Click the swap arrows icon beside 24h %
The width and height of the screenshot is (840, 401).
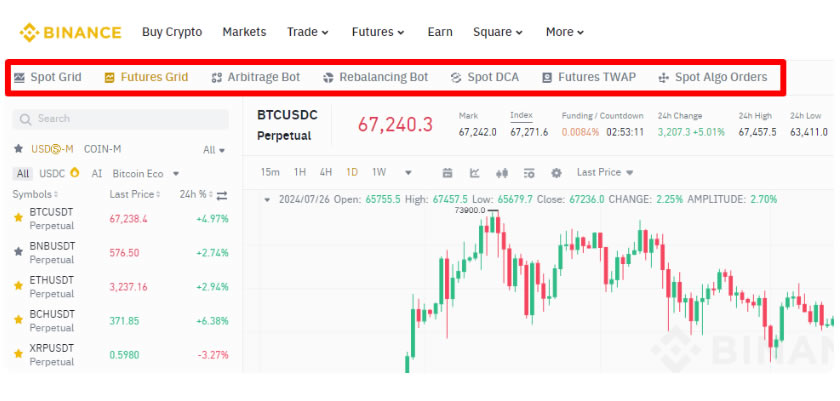pyautogui.click(x=222, y=194)
